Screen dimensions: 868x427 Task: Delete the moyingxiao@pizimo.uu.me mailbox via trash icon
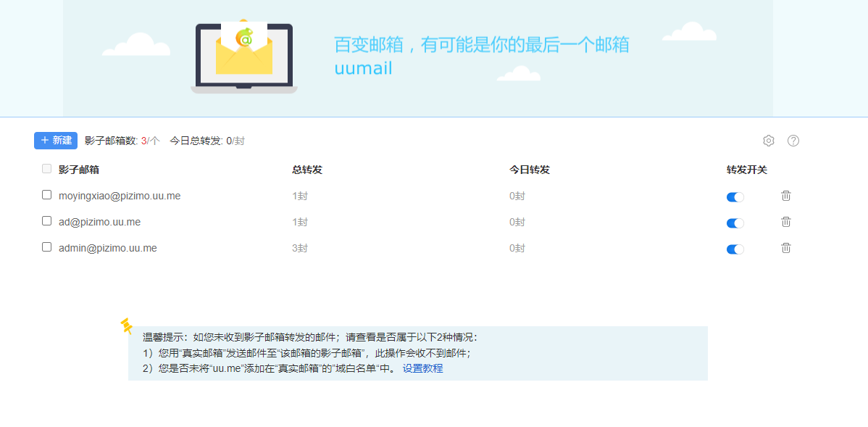pos(786,196)
